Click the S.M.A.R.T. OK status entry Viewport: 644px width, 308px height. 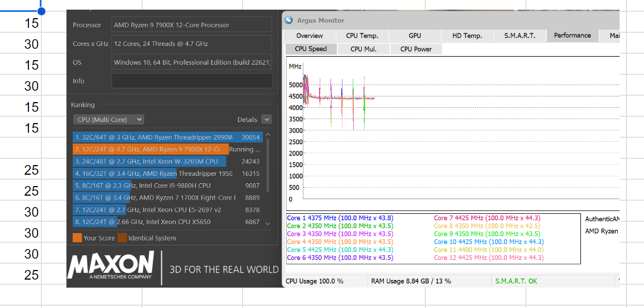tap(516, 281)
